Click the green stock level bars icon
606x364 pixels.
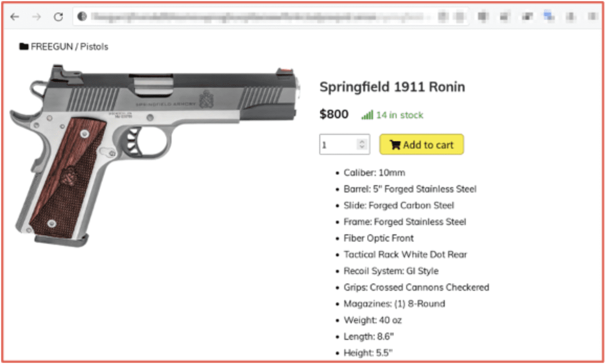pos(367,115)
